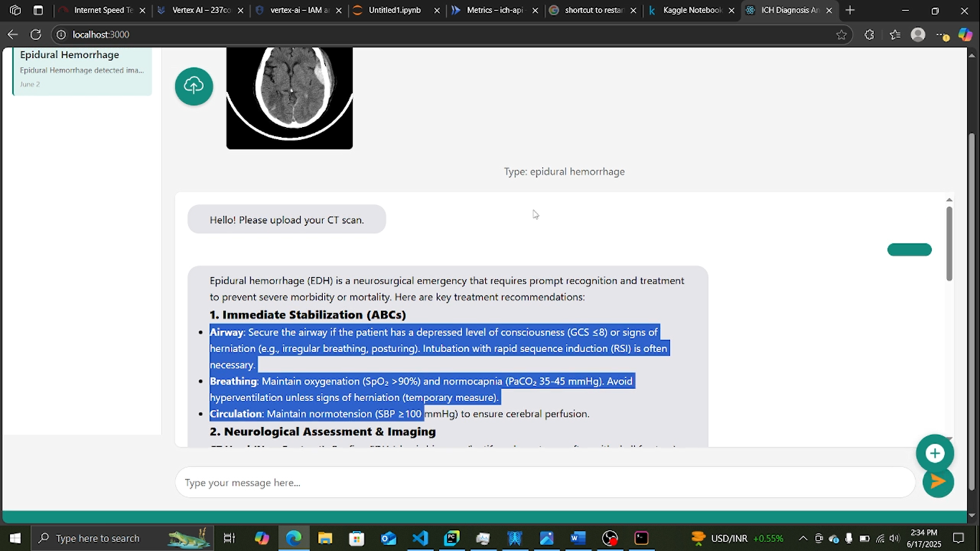Go back with the browser back arrow
Screen dimensions: 980x551
(x=13, y=34)
